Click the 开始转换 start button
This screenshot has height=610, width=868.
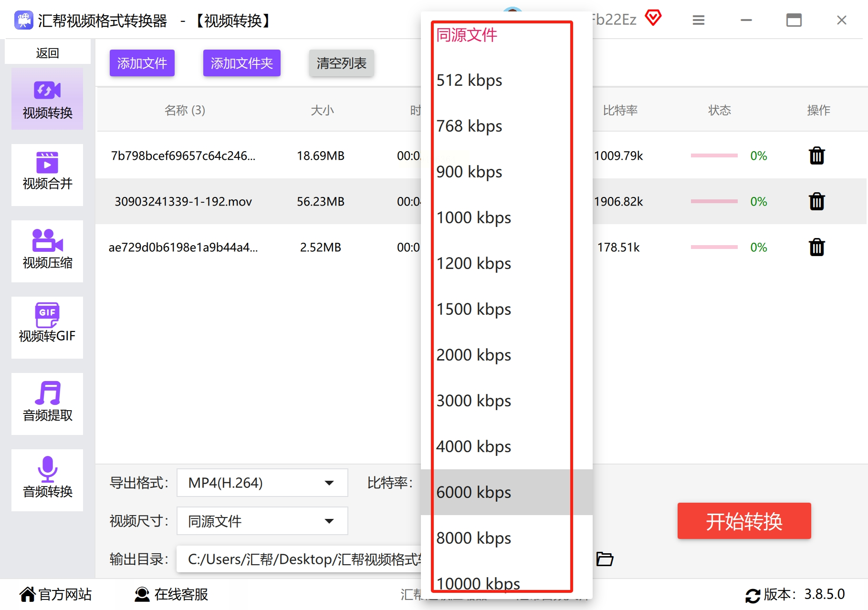[x=744, y=521]
